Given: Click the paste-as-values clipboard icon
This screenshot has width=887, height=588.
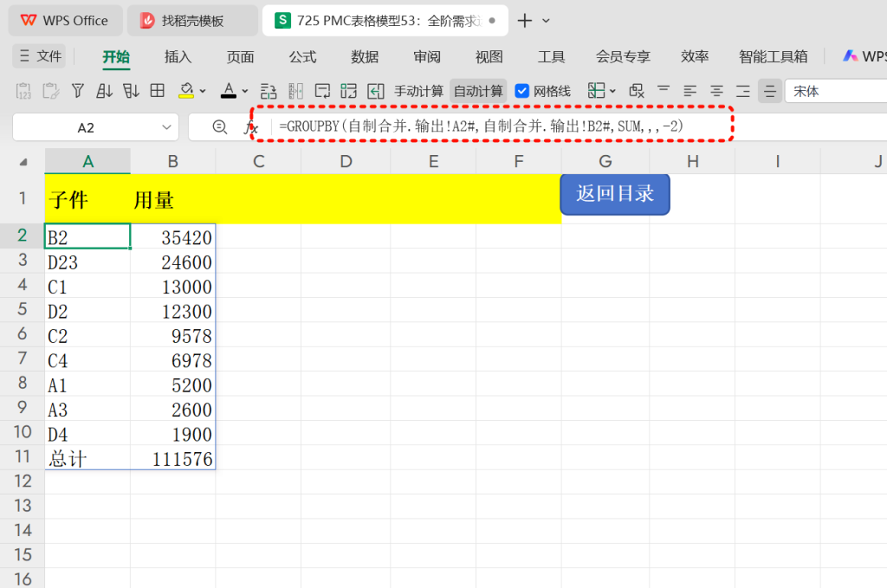Looking at the screenshot, I should tap(23, 90).
